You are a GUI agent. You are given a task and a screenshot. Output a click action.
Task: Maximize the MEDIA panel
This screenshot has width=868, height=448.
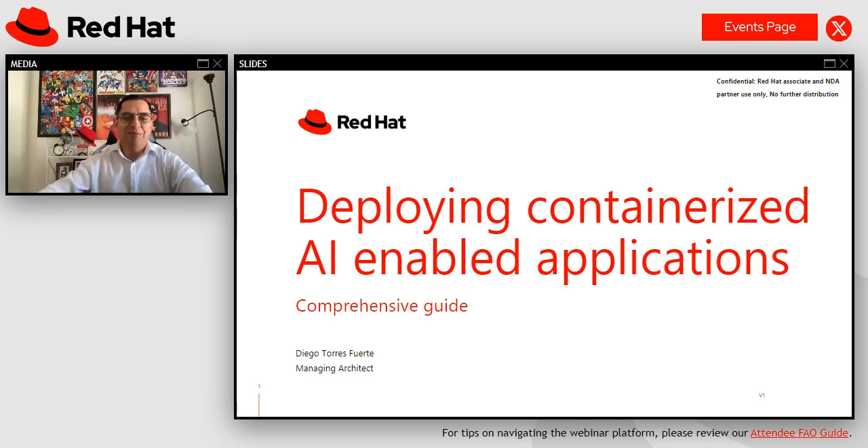point(203,64)
